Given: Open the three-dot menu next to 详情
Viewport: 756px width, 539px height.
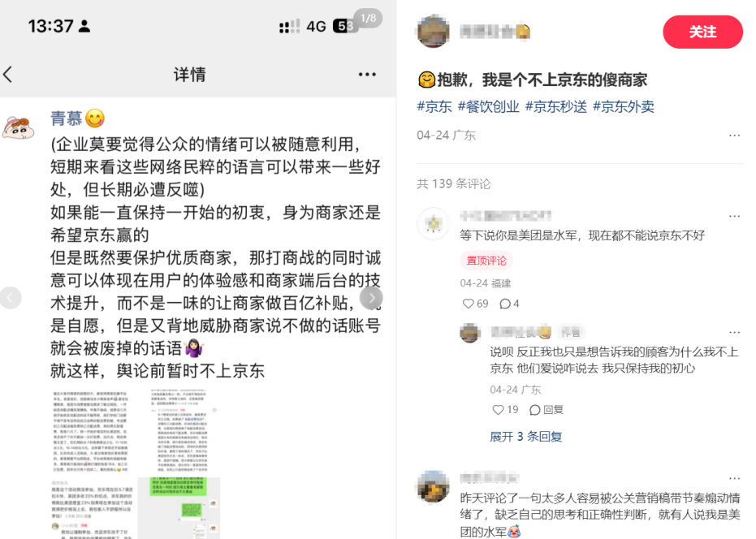Looking at the screenshot, I should [x=367, y=74].
